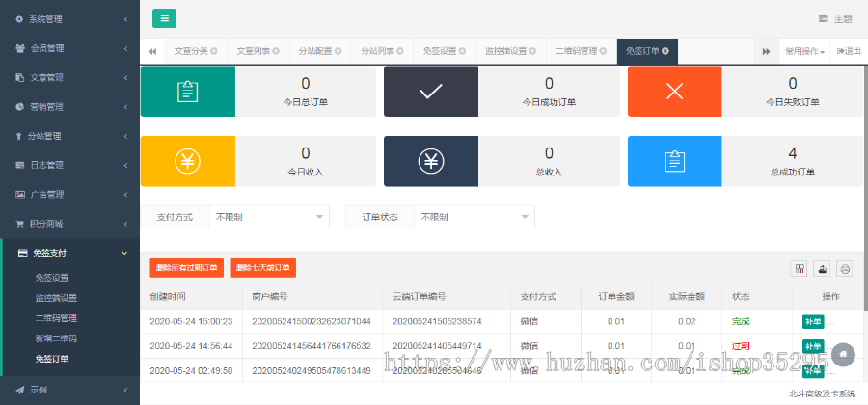Click 补单 for order 2020-05-24 15:00:23

point(813,321)
